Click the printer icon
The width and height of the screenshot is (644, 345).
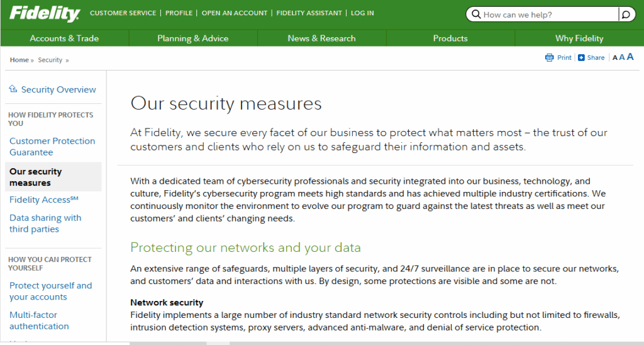click(549, 57)
